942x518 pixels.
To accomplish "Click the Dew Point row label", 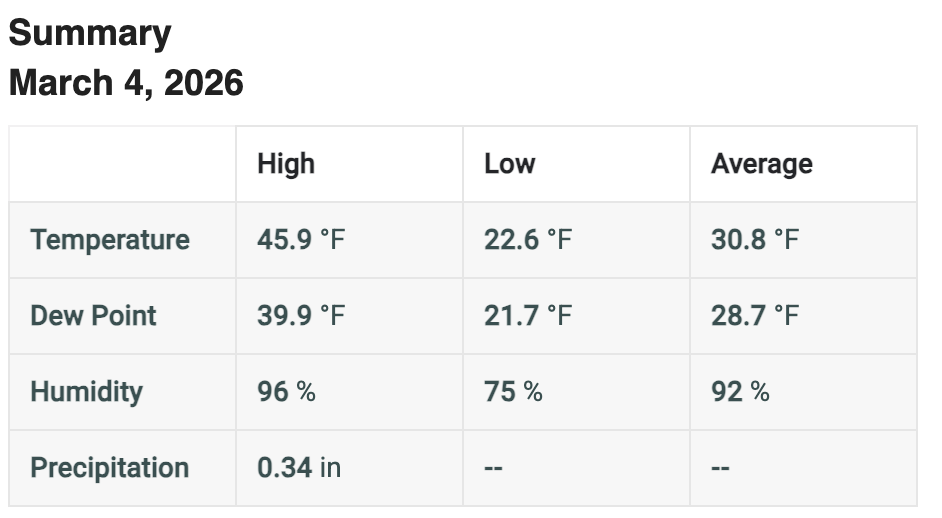I will pyautogui.click(x=94, y=316).
